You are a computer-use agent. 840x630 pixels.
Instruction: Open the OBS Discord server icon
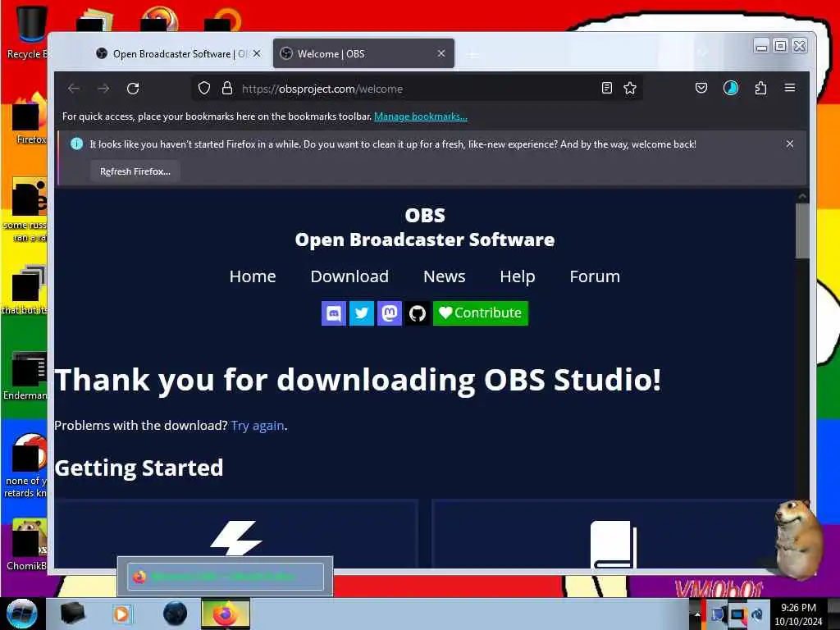point(333,313)
